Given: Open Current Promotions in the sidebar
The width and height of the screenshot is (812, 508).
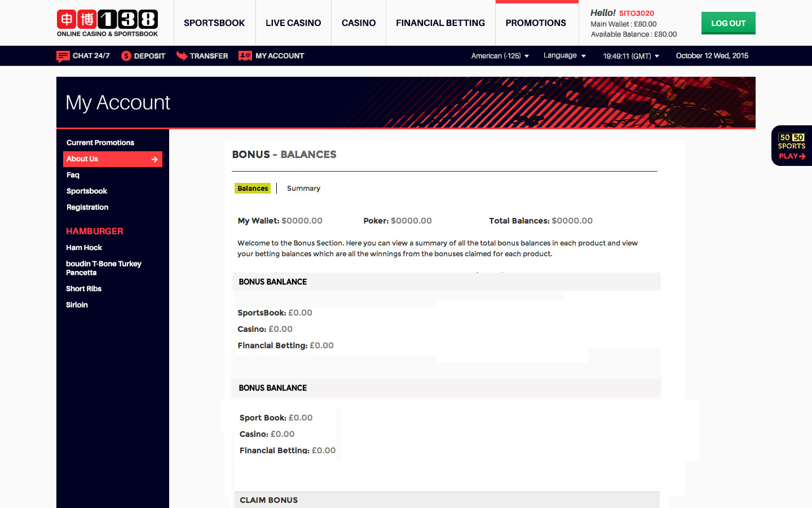Looking at the screenshot, I should click(x=100, y=143).
